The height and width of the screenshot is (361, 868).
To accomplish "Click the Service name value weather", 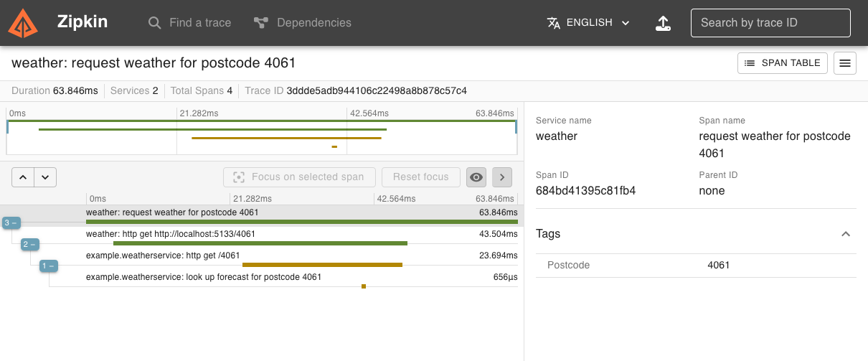I will point(557,136).
